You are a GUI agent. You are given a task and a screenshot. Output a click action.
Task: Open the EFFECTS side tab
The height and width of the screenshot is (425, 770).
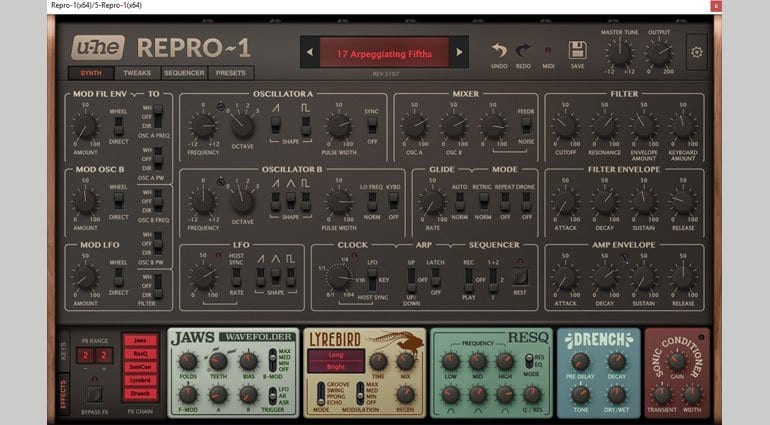[63, 394]
